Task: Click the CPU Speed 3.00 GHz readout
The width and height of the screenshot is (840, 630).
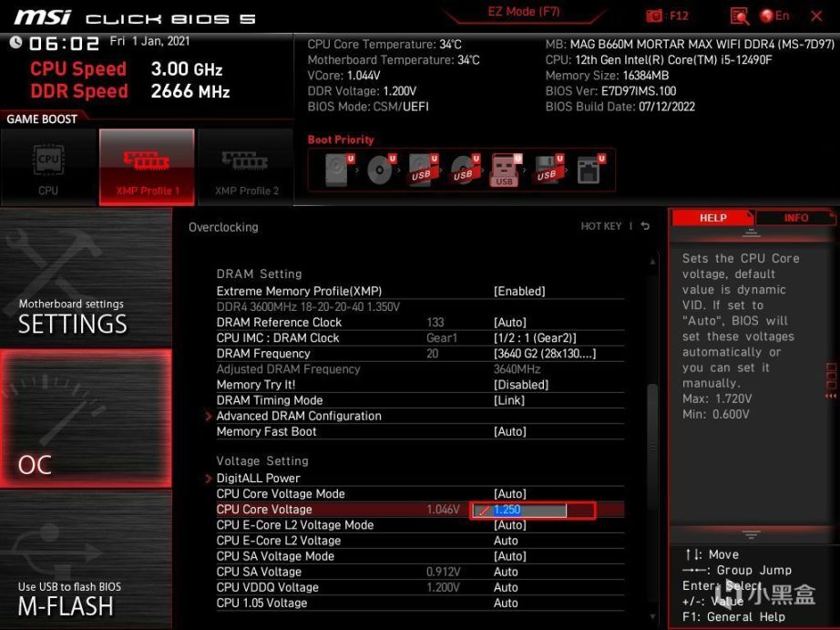Action: 126,69
